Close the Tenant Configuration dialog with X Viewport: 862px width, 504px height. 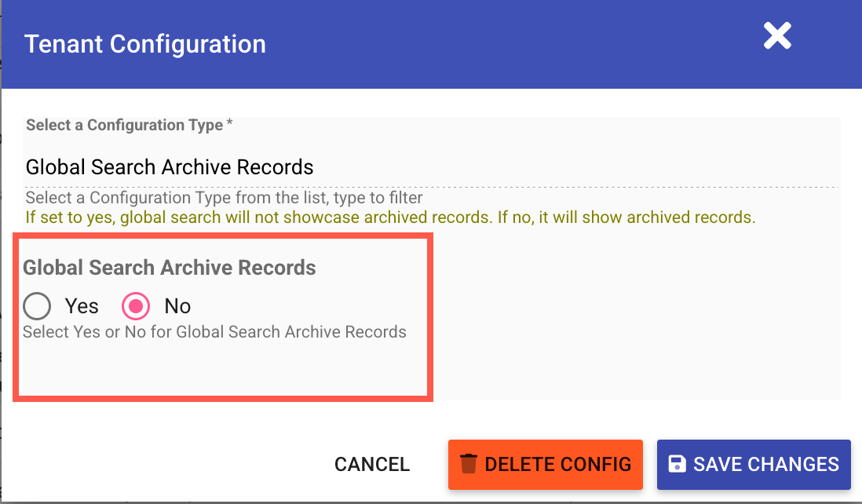click(777, 36)
